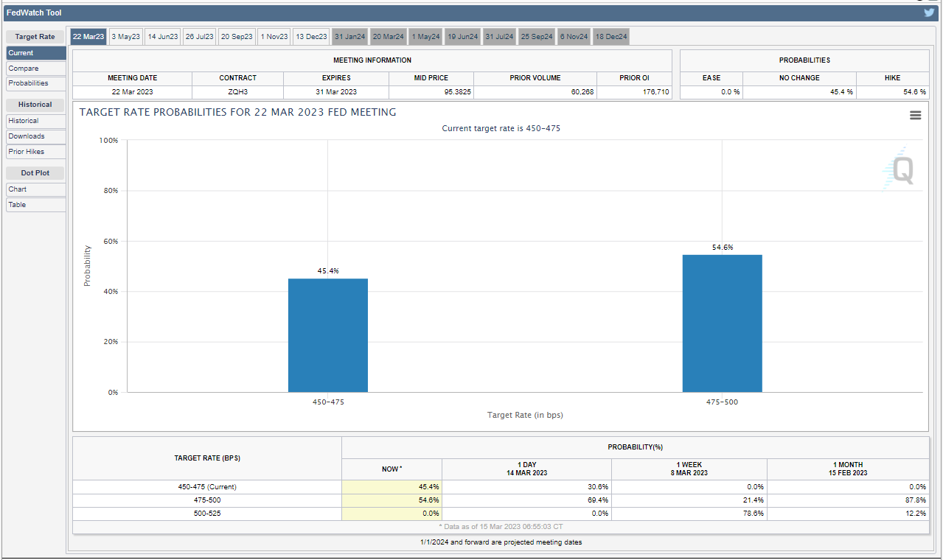
Task: Select the 22 Mar23 meeting tab
Action: coord(88,37)
